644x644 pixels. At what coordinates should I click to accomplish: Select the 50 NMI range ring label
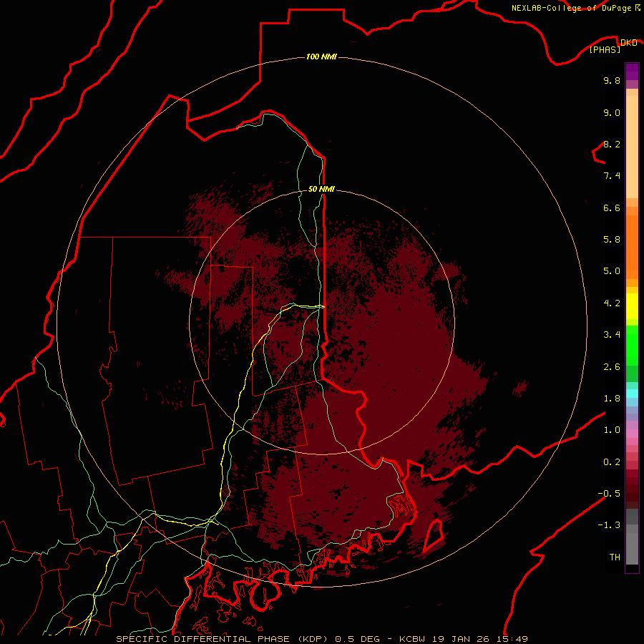321,189
